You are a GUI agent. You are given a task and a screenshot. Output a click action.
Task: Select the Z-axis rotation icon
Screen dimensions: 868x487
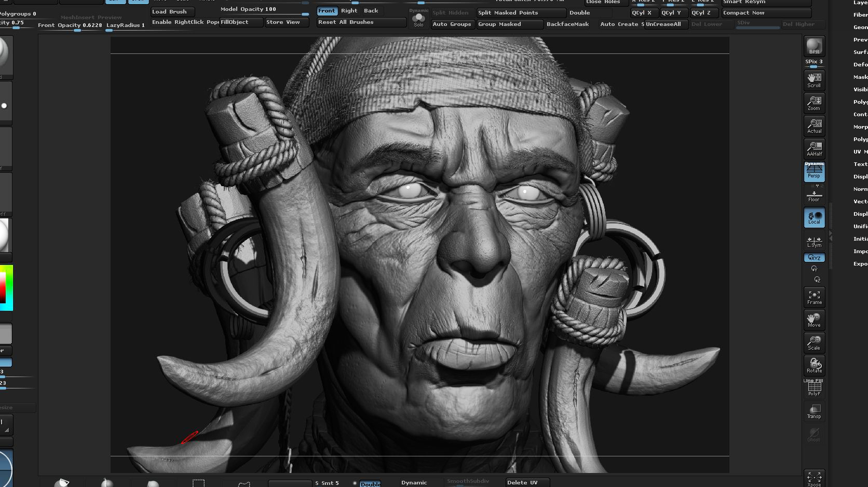coord(817,280)
